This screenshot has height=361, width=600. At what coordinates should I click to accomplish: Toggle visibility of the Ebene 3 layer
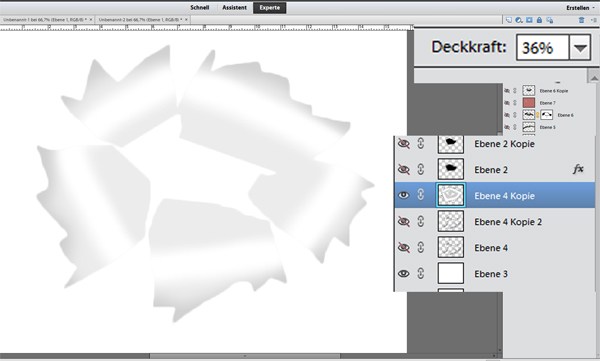tap(403, 274)
